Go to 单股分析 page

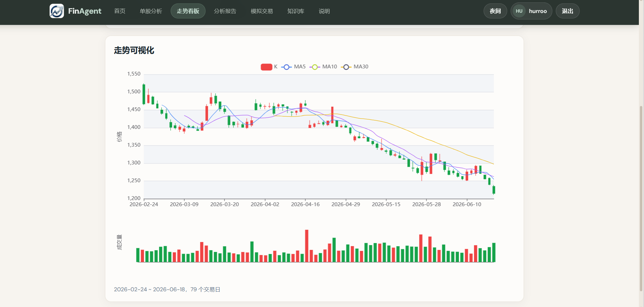[x=151, y=11]
